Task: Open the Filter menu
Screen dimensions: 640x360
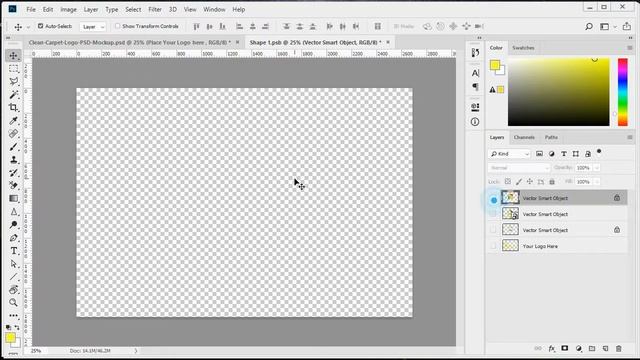Action: (x=155, y=9)
